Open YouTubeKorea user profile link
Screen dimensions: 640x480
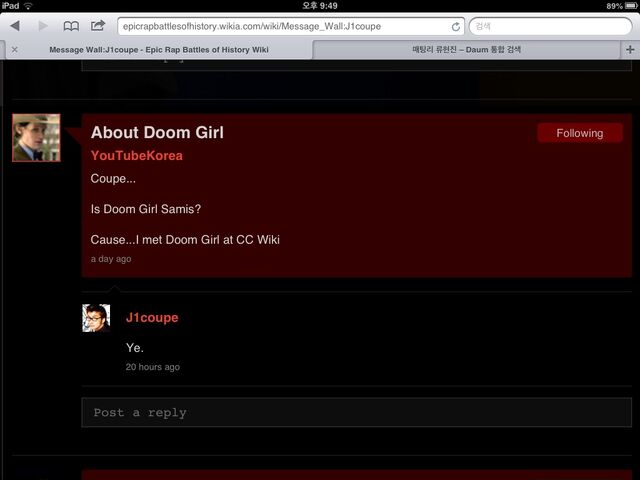pos(137,156)
